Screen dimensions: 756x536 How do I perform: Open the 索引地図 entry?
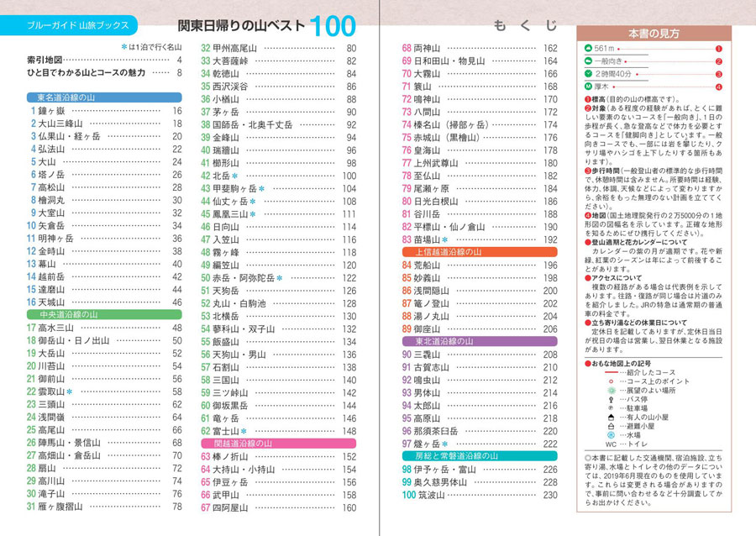(x=104, y=60)
